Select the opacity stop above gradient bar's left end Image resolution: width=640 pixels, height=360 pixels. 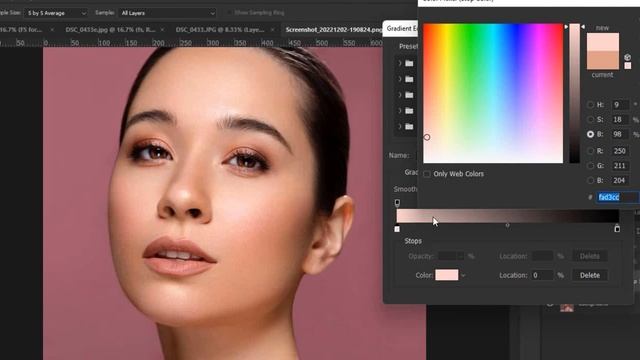pyautogui.click(x=397, y=203)
